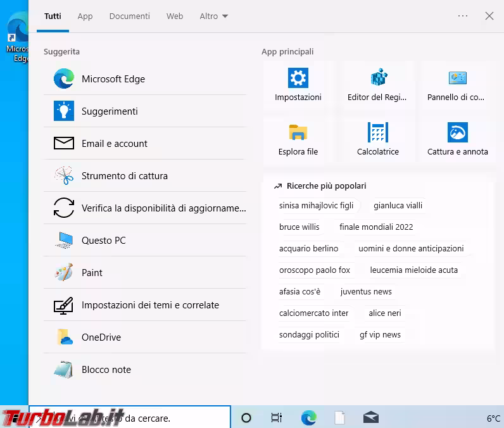Search for "gianluca vialli" popular query
Image resolution: width=504 pixels, height=428 pixels.
[398, 206]
